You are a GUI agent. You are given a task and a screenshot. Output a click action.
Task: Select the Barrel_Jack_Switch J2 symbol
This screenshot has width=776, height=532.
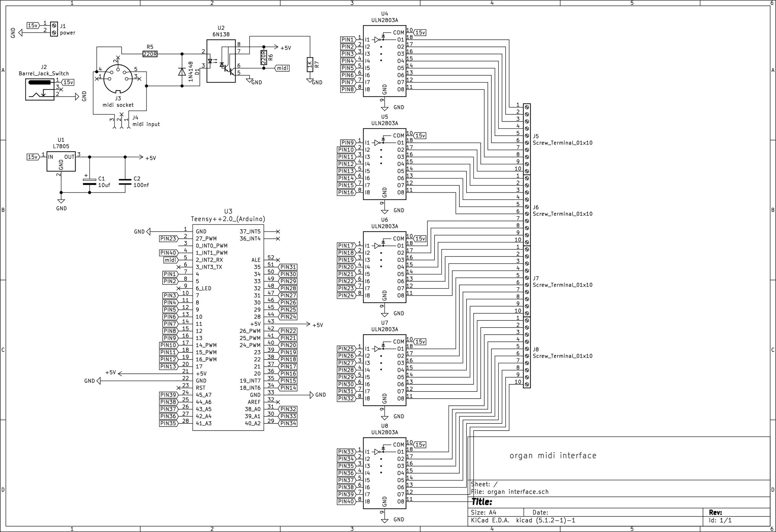pyautogui.click(x=39, y=89)
